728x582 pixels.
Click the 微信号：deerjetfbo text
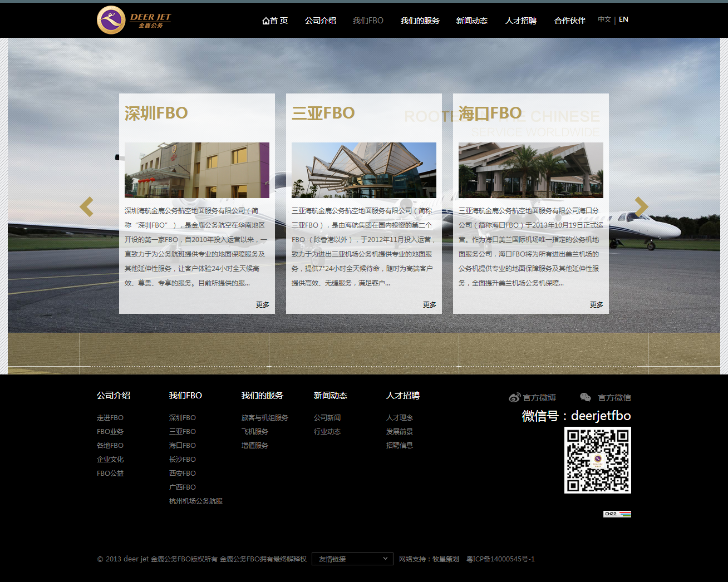click(x=576, y=416)
